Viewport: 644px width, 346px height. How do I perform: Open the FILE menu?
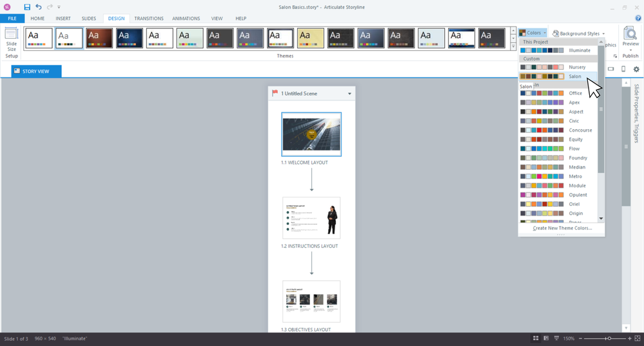click(x=12, y=19)
